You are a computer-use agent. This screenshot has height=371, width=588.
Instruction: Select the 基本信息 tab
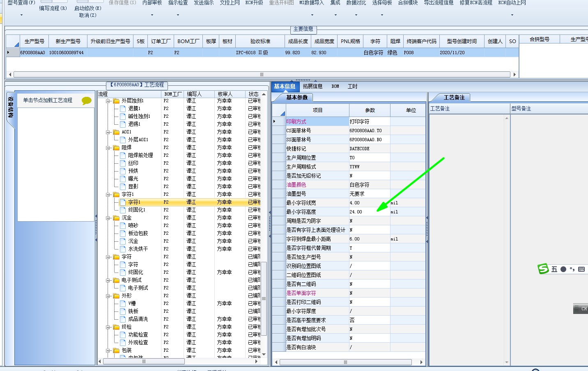[285, 87]
